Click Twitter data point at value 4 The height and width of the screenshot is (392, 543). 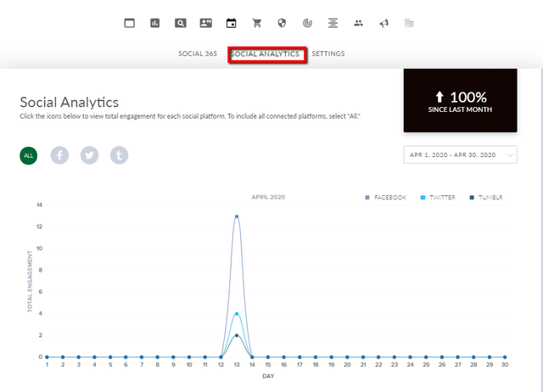(237, 314)
